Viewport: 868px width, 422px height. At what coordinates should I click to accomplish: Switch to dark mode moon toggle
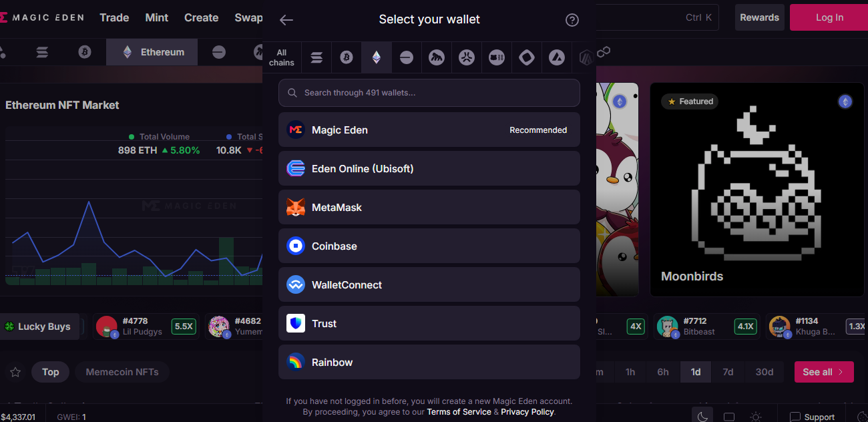(x=702, y=417)
